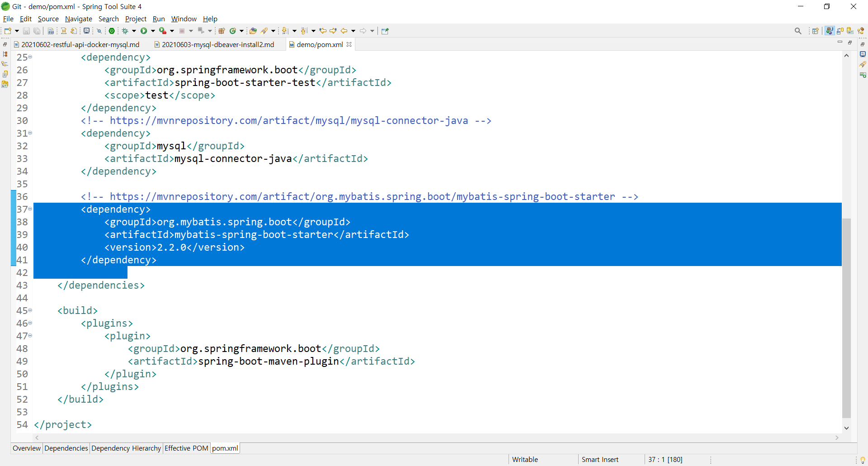Click the vertical scrollbar thumb
The height and width of the screenshot is (466, 868).
click(x=846, y=318)
